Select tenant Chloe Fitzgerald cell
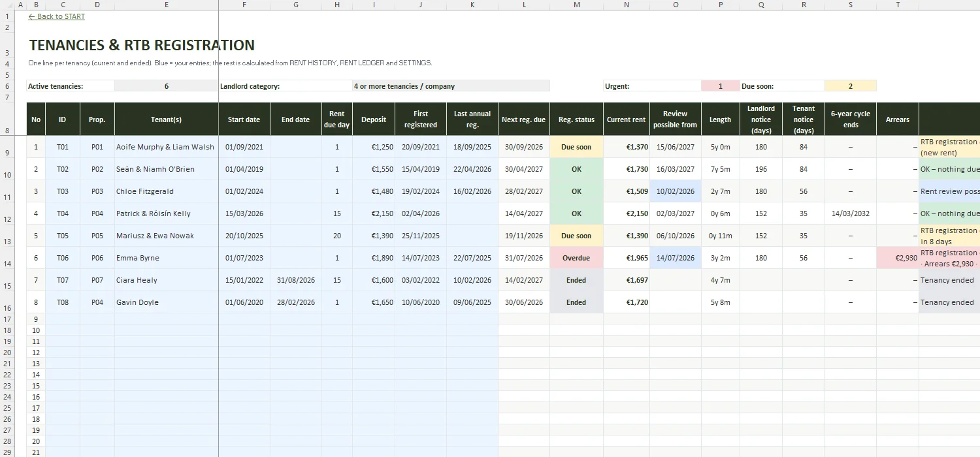 click(167, 191)
